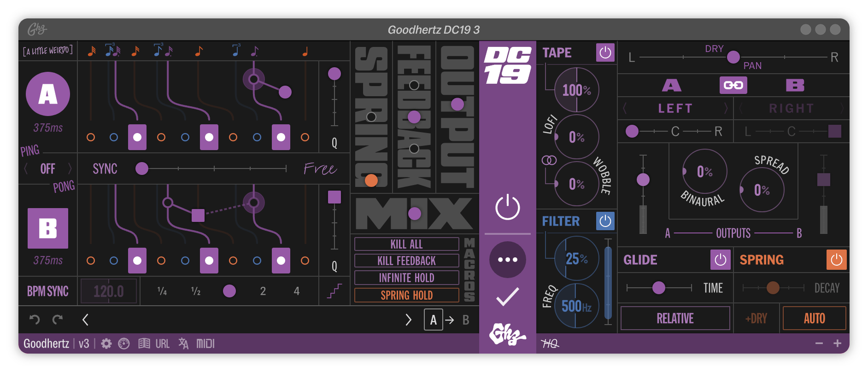The height and width of the screenshot is (372, 868).
Task: Toggle the SPRING power button
Action: pyautogui.click(x=836, y=260)
